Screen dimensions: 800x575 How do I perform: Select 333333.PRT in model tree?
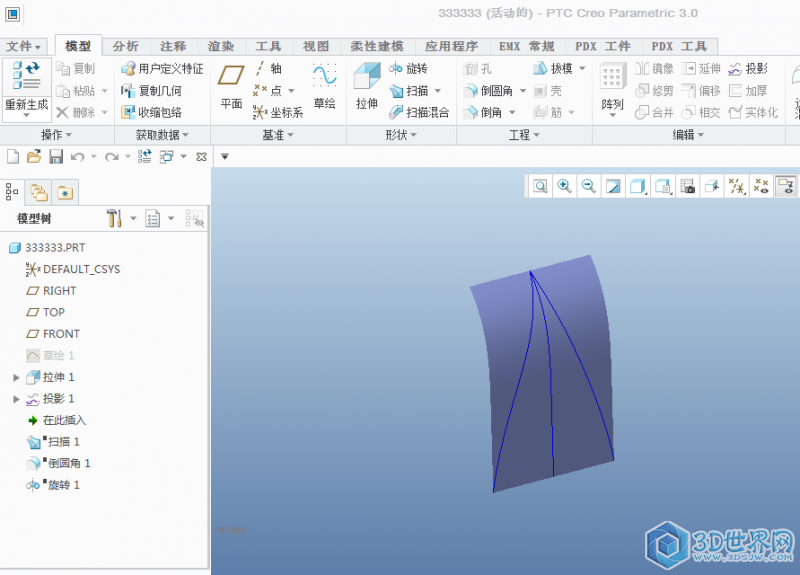tap(47, 248)
